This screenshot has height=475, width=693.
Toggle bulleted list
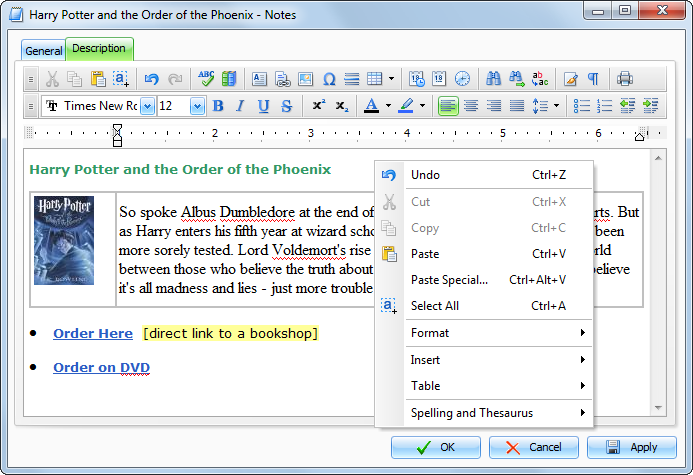[x=582, y=106]
